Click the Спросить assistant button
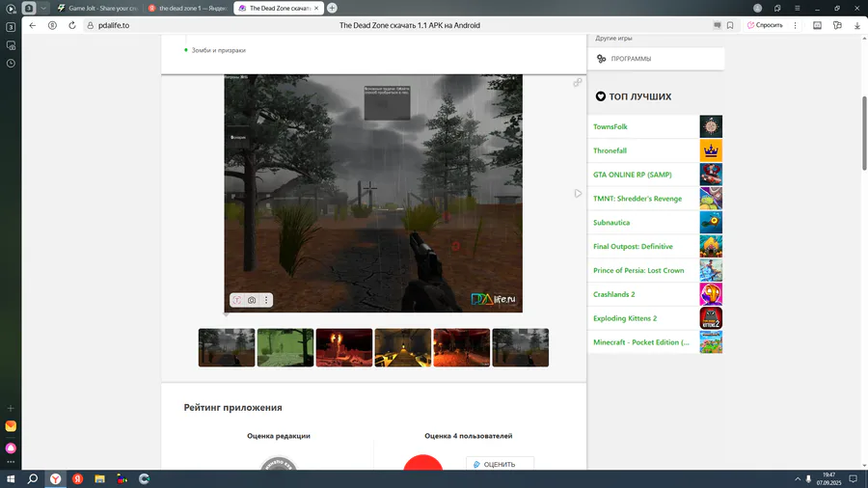Viewport: 868px width, 488px height. pyautogui.click(x=765, y=25)
